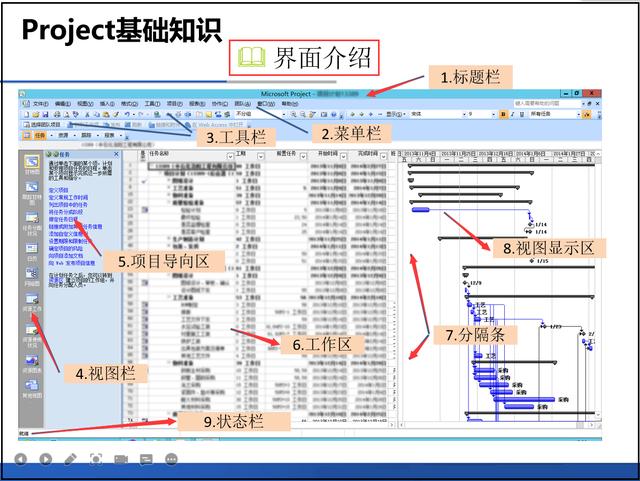Click the 资源 Project Guide button

pos(63,135)
